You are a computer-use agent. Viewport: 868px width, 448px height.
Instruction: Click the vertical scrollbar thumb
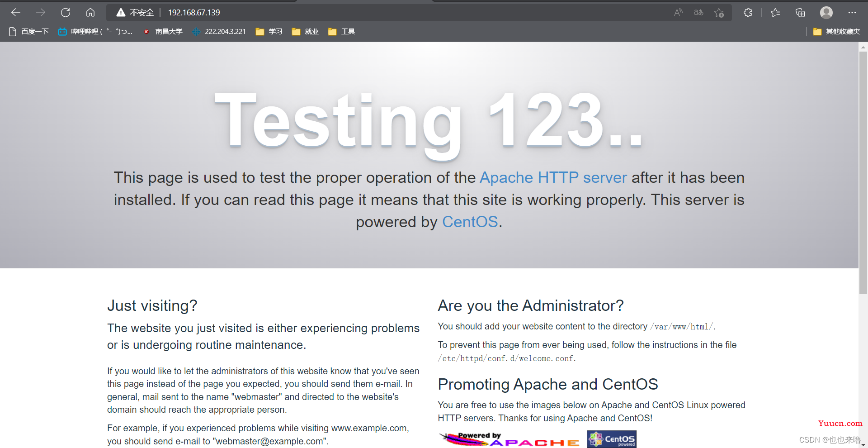863,172
